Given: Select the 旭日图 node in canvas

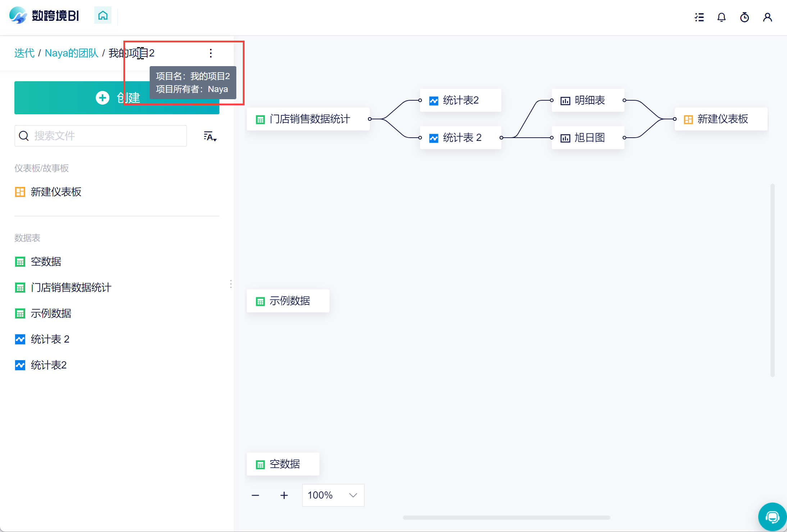Looking at the screenshot, I should click(x=588, y=138).
